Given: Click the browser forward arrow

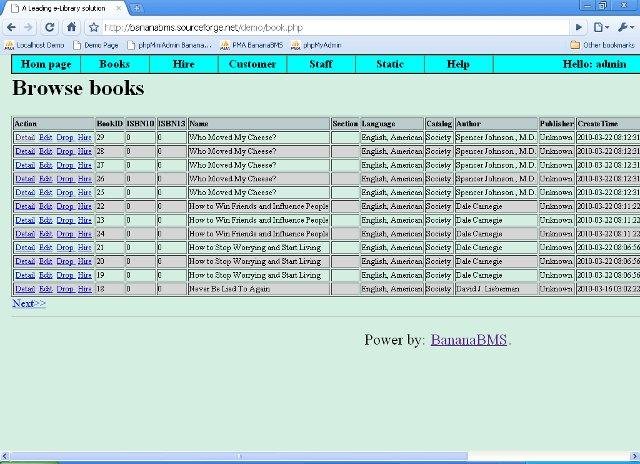Looking at the screenshot, I should 28,27.
